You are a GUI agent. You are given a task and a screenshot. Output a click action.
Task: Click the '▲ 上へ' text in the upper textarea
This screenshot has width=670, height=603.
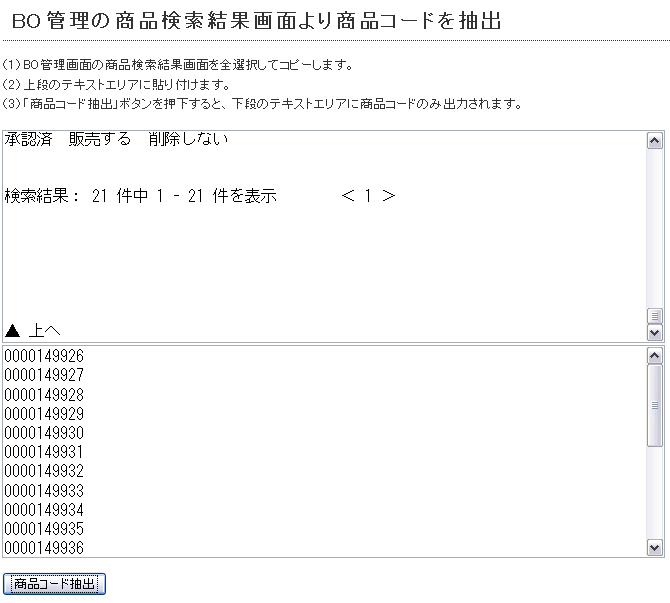coord(33,330)
